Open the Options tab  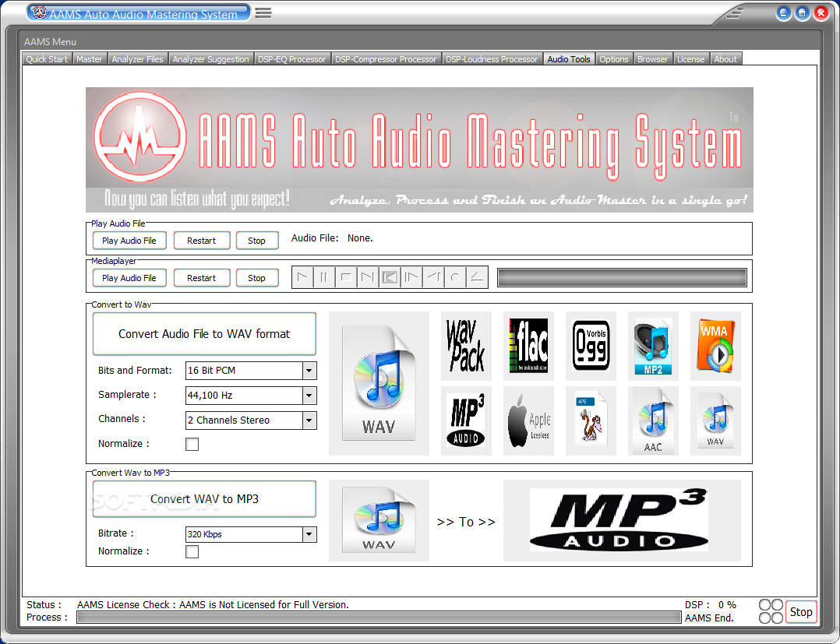click(x=614, y=59)
